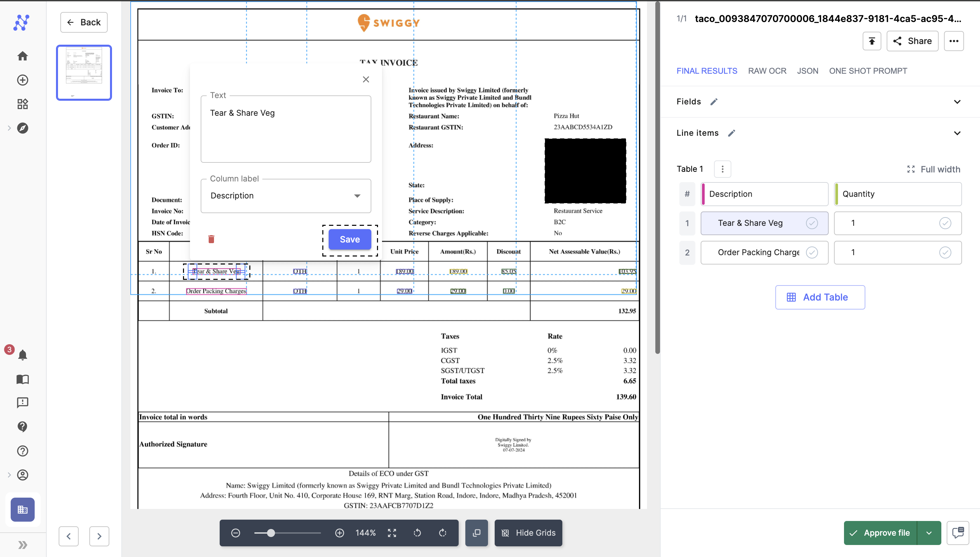Open the comments icon near Approve file
This screenshot has height=557, width=980.
958,533
